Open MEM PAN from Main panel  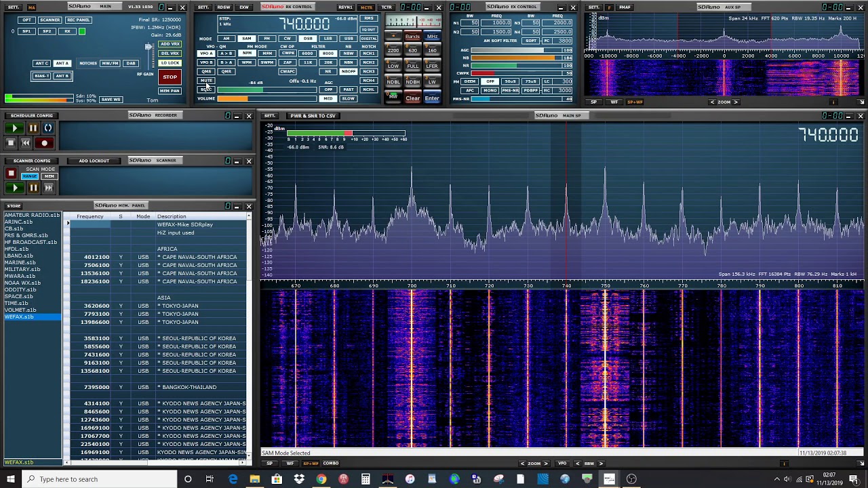pos(170,91)
